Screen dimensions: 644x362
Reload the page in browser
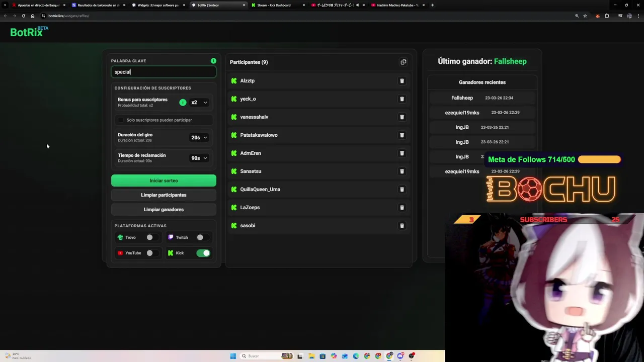(23, 16)
